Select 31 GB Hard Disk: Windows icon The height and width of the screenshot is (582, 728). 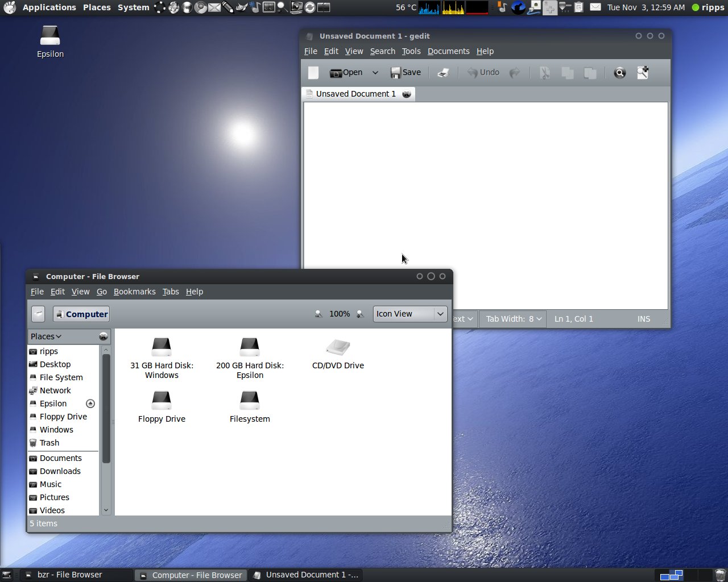(x=162, y=359)
